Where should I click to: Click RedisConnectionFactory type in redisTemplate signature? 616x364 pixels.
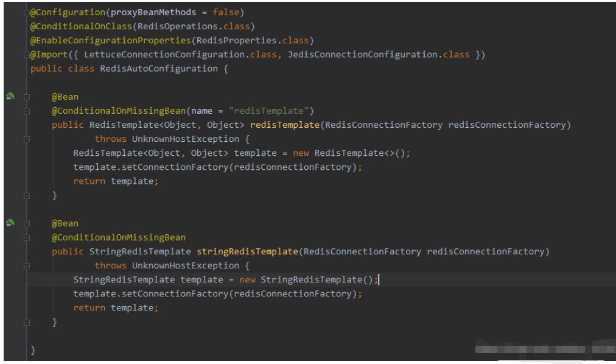tap(383, 125)
